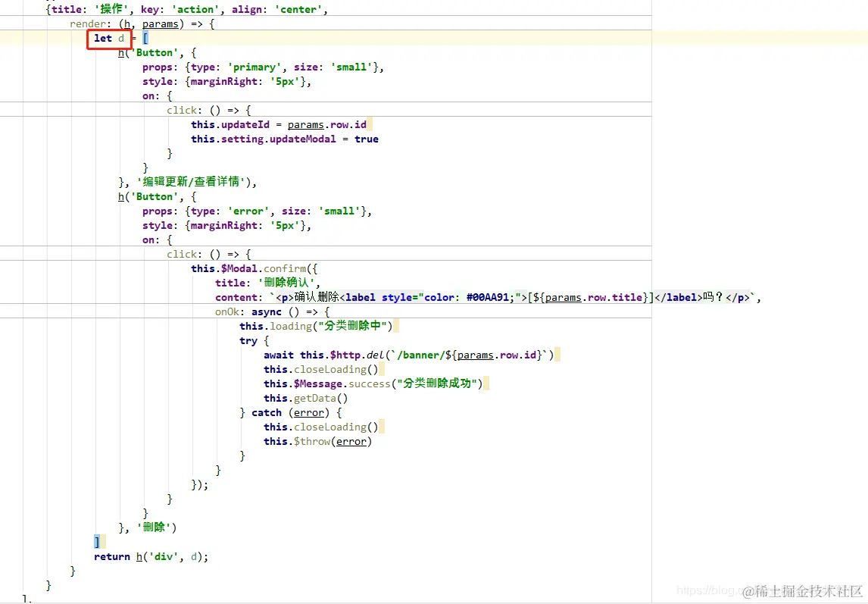Click this.$Modal.confirm({ call
868x604 pixels.
pyautogui.click(x=254, y=269)
